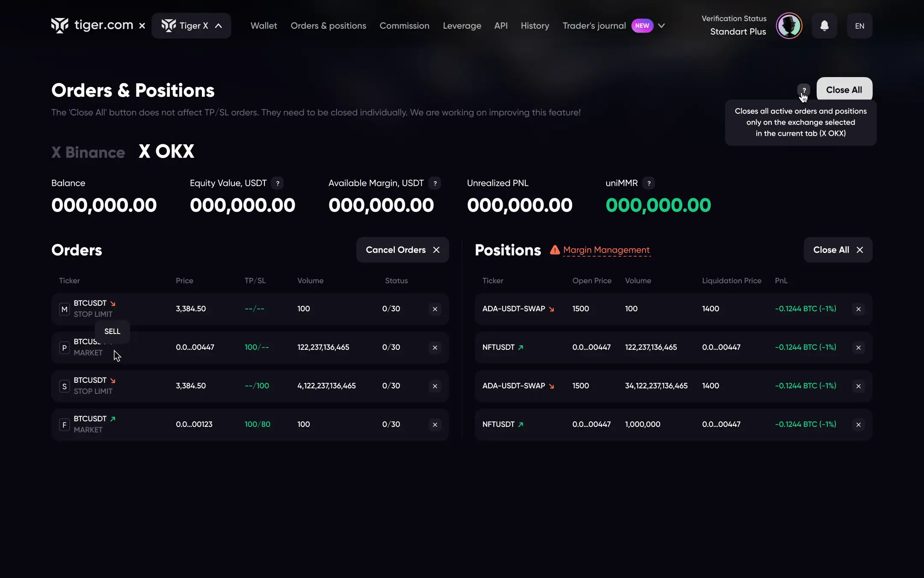Screen dimensions: 924x578
Task: Click the Equity Value help icon
Action: 278,183
